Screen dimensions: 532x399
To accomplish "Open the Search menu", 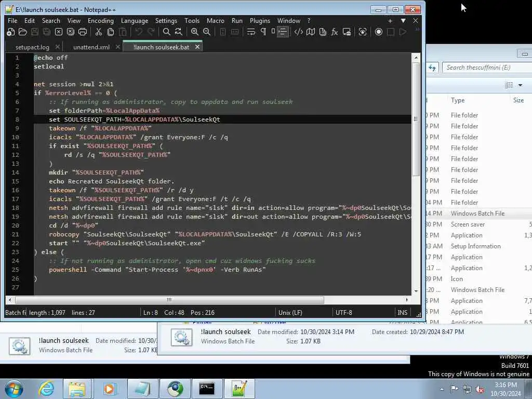I will [x=51, y=21].
